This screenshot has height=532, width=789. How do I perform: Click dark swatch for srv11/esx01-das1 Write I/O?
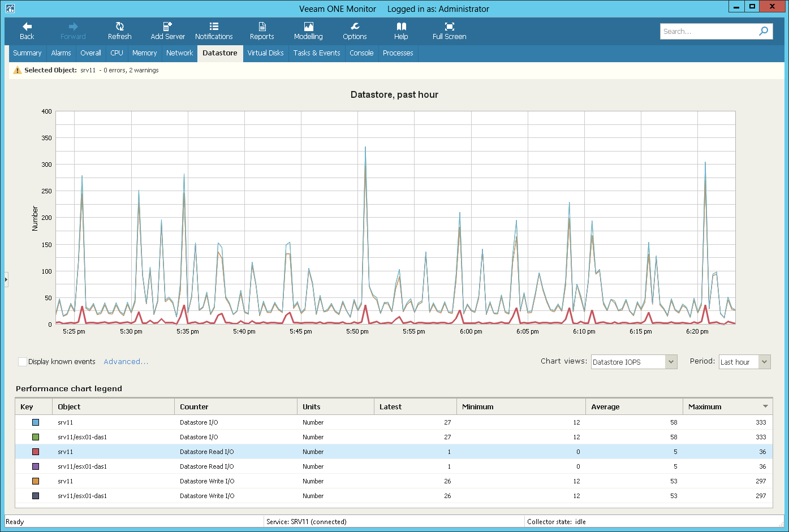pyautogui.click(x=36, y=496)
